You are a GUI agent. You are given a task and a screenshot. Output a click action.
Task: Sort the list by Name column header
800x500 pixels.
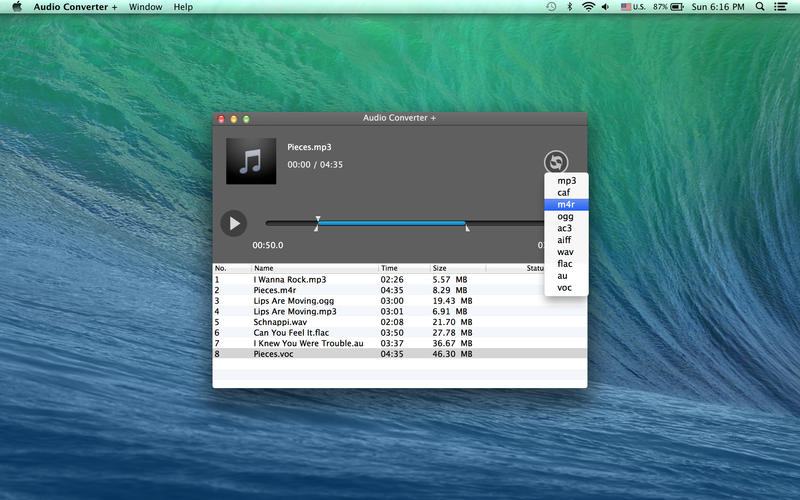(x=264, y=268)
